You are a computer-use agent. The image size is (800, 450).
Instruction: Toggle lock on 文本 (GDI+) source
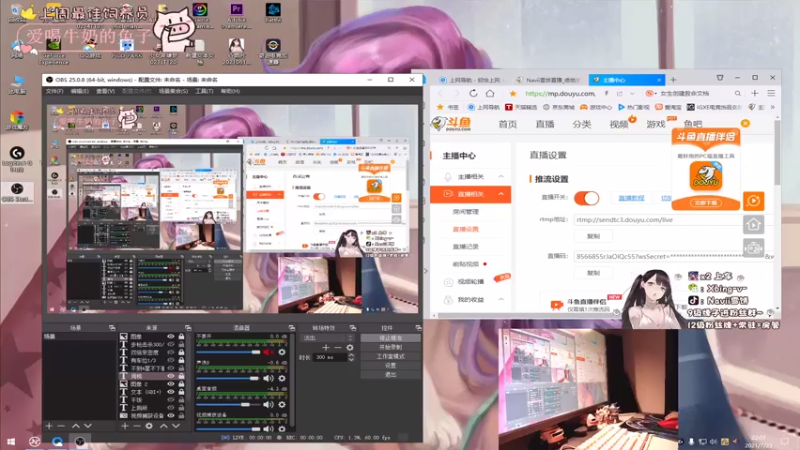coord(181,392)
